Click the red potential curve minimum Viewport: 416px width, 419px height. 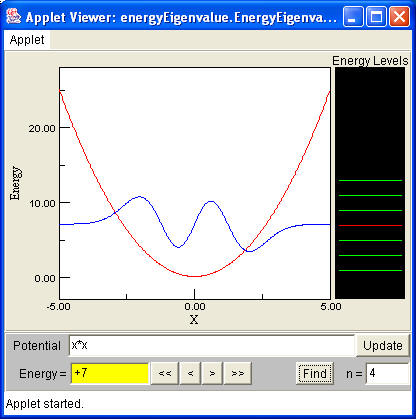[195, 276]
